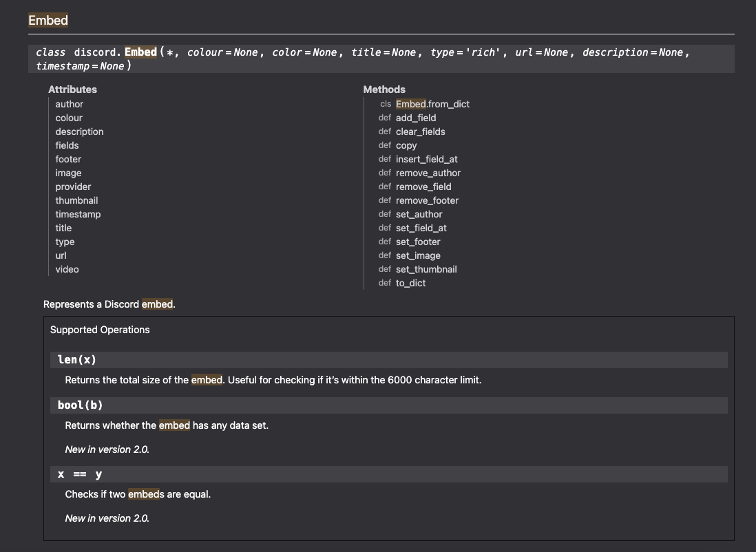Viewport: 756px width, 552px height.
Task: Go to the fields attribute
Action: click(67, 145)
